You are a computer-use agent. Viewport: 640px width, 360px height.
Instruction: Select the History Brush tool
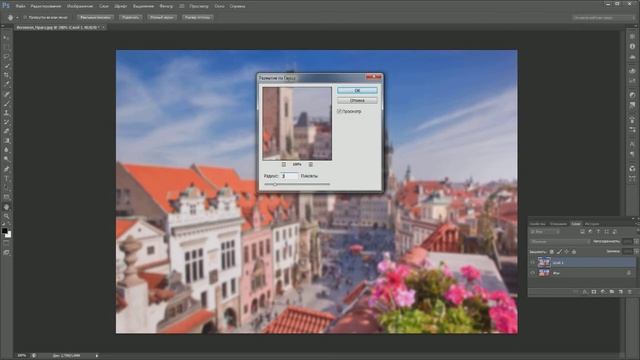(x=6, y=122)
